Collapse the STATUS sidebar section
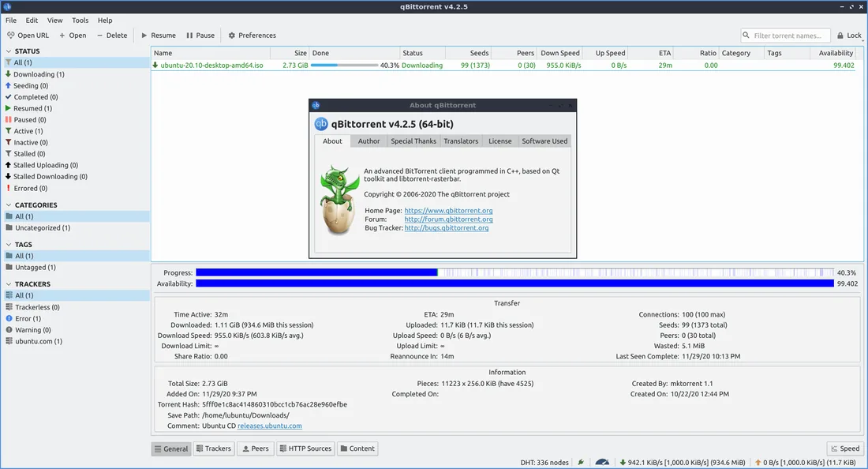The width and height of the screenshot is (868, 469). tap(9, 51)
